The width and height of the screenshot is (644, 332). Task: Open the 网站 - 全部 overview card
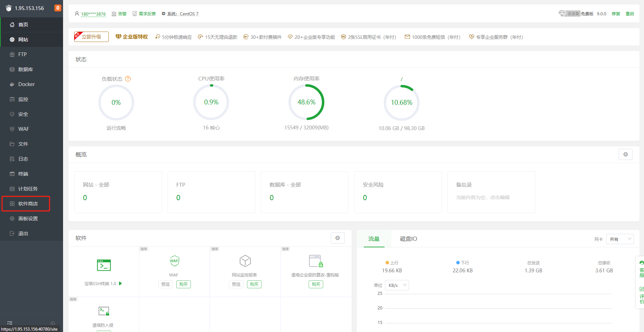[118, 192]
